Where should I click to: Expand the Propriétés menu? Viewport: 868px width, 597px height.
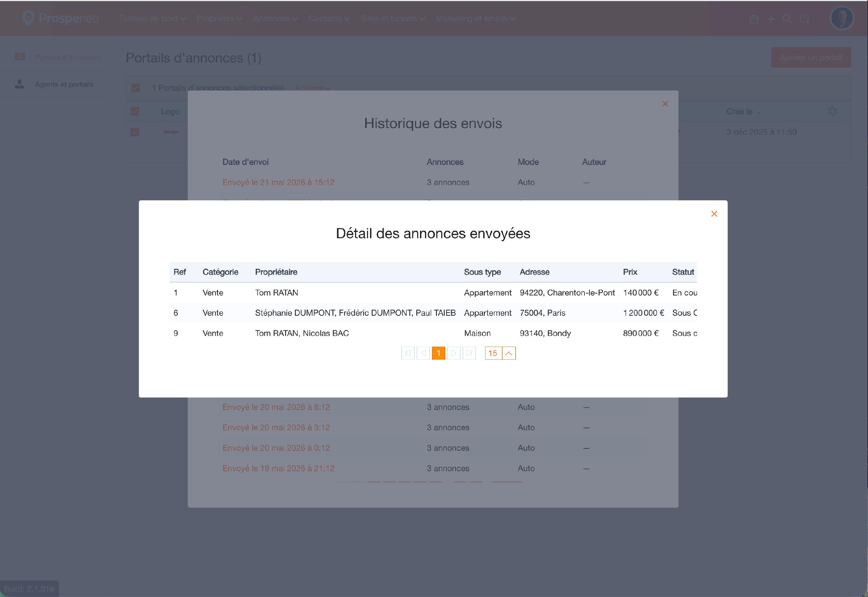pos(219,19)
